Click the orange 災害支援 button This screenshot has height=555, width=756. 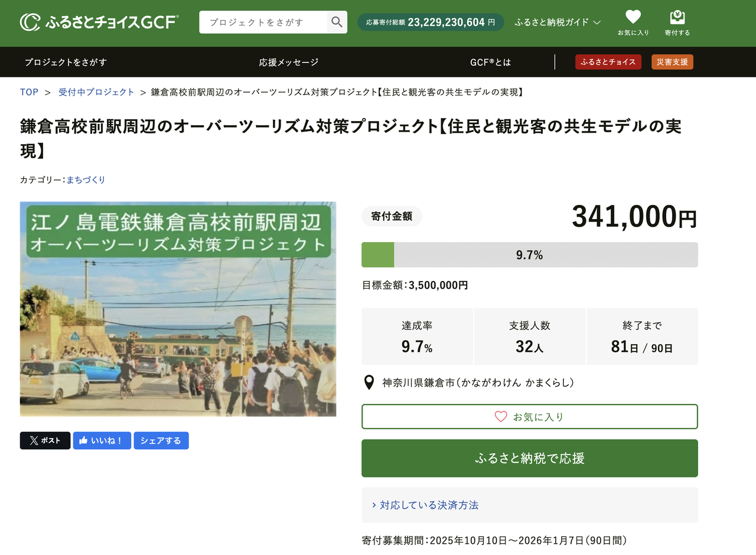pyautogui.click(x=672, y=62)
